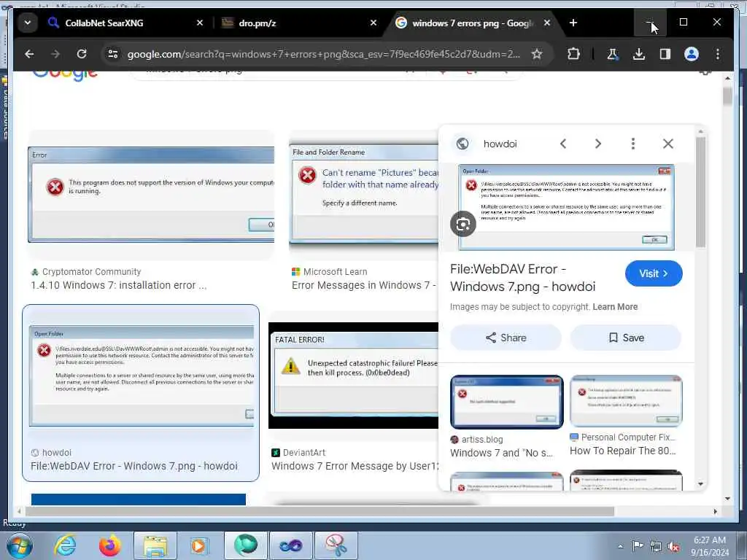
Task: Switch to the dro.pm/z tab
Action: click(x=258, y=23)
